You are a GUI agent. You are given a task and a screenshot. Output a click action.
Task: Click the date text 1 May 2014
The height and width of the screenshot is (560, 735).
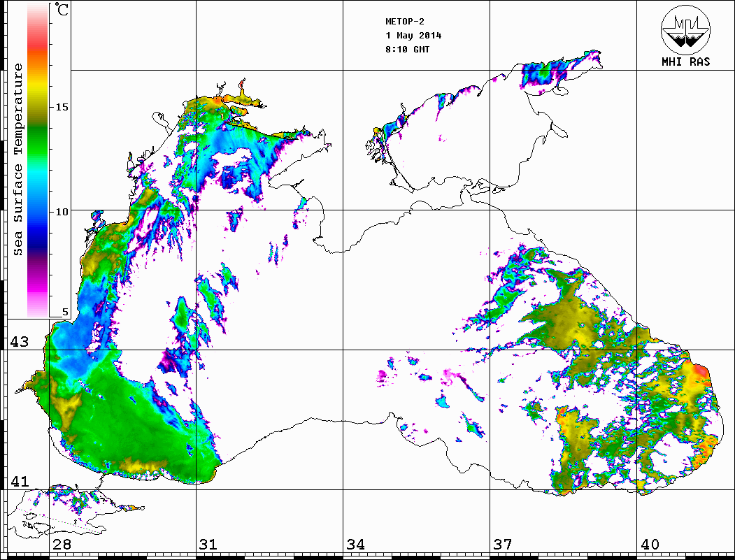coord(413,36)
